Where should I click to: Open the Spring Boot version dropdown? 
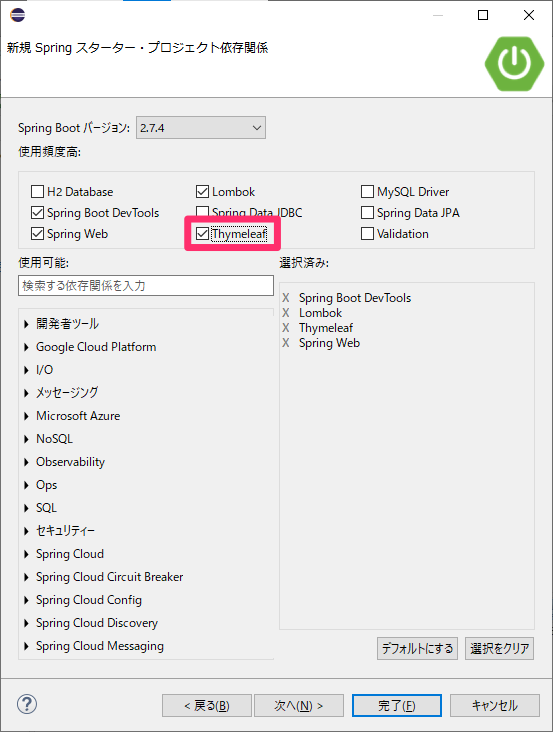[201, 127]
